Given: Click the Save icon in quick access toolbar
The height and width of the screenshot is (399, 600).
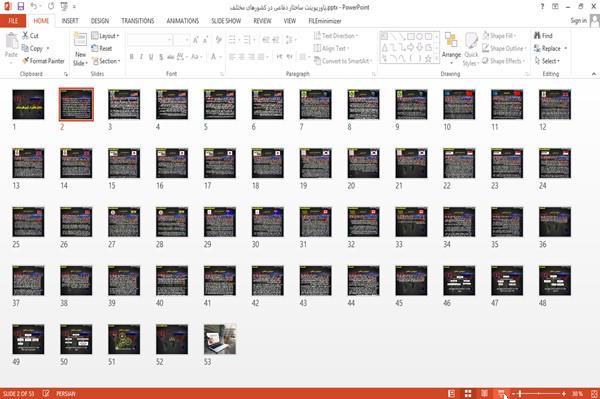Looking at the screenshot, I should pyautogui.click(x=21, y=7).
